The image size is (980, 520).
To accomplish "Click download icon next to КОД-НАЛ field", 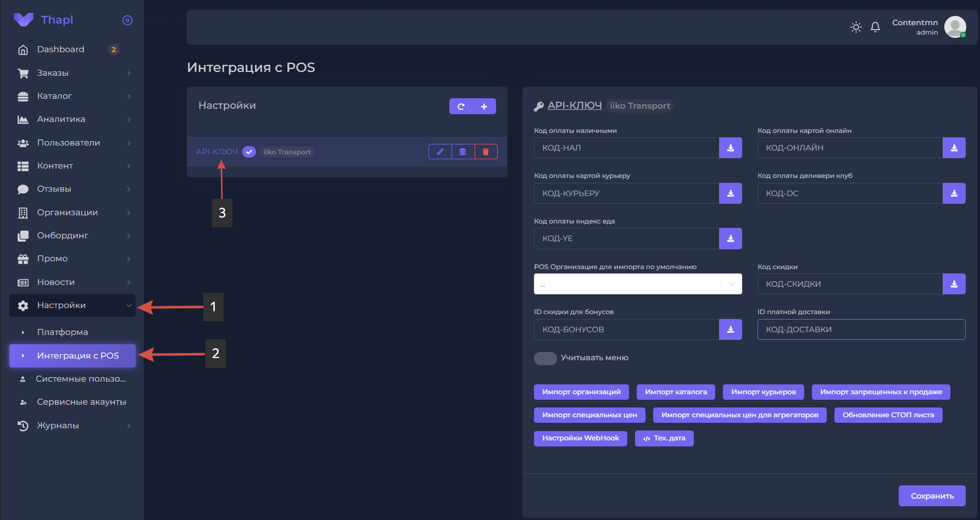I will pos(730,148).
